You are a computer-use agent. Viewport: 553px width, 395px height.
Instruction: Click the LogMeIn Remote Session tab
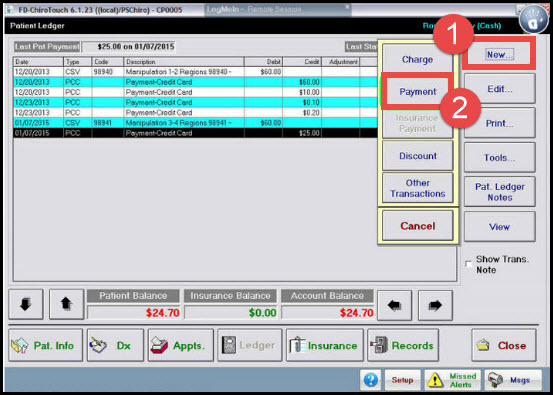pyautogui.click(x=278, y=9)
